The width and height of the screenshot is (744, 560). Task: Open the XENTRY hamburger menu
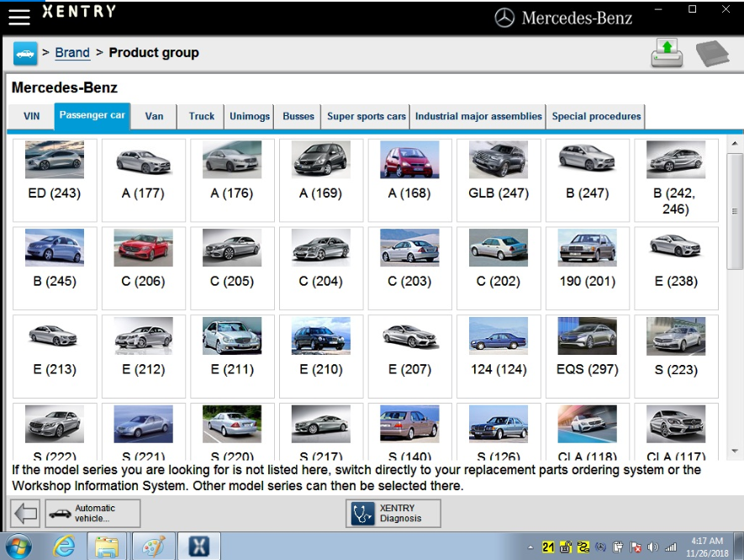[x=19, y=17]
